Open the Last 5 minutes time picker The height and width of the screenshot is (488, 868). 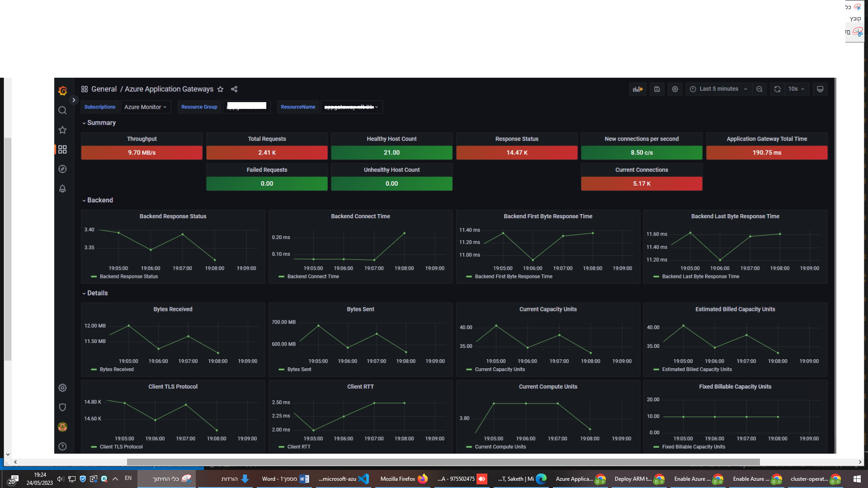(x=718, y=89)
